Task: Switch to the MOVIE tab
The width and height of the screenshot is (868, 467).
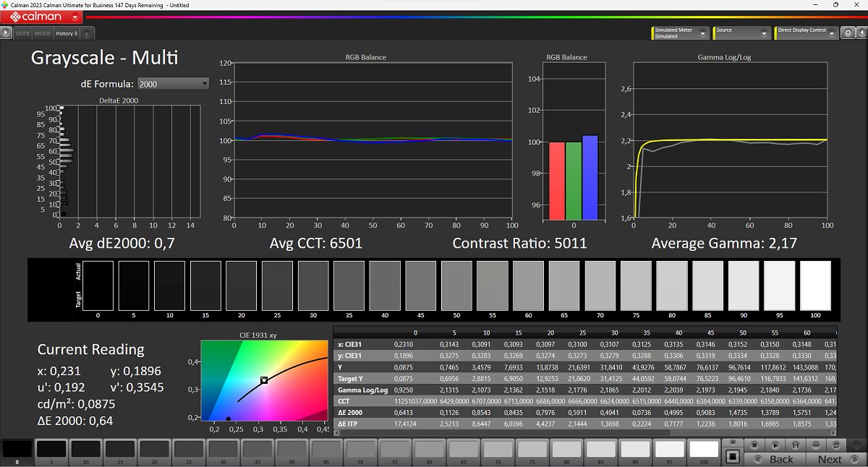Action: coord(43,33)
